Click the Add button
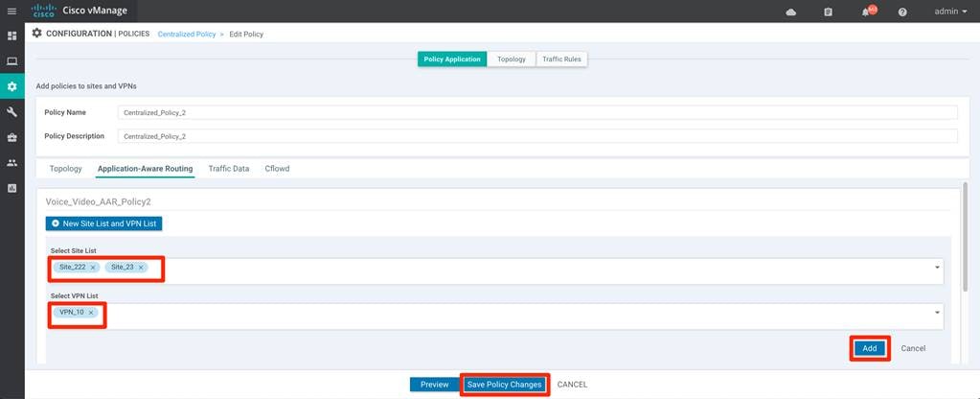The height and width of the screenshot is (399, 980). pyautogui.click(x=870, y=348)
